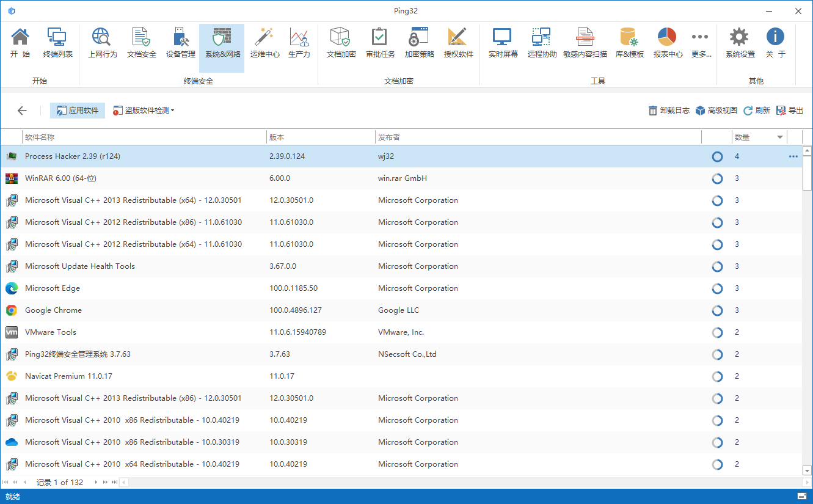Click WinRAR row progress ring
The width and height of the screenshot is (813, 504).
tap(717, 178)
